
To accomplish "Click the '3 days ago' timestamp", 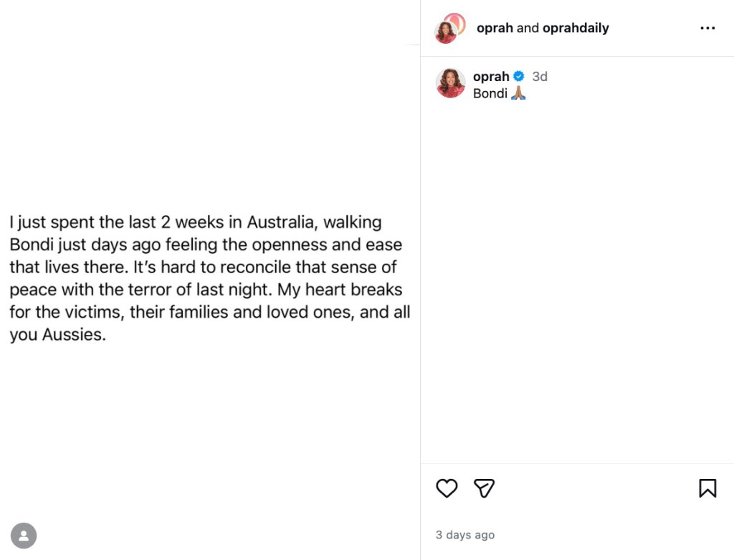I will tap(465, 535).
